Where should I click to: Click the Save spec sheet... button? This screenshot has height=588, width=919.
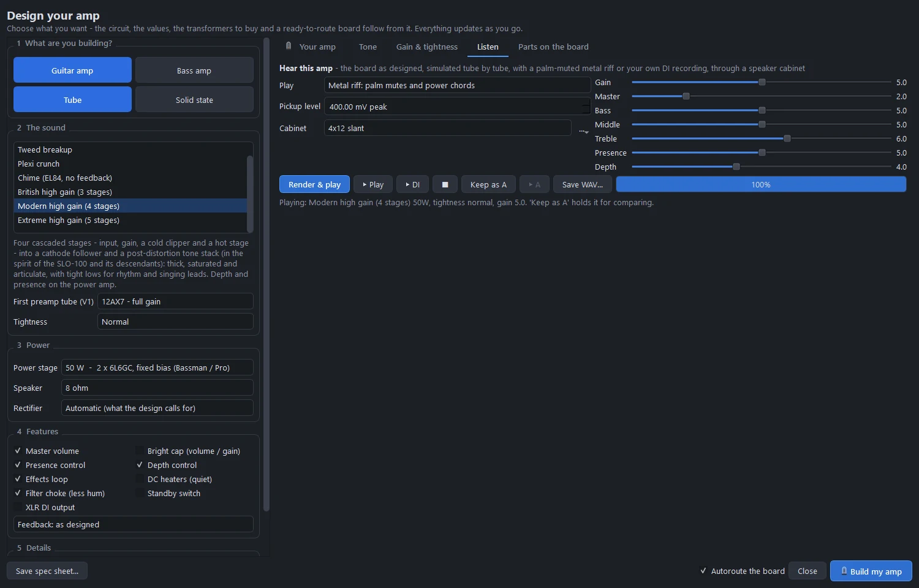[47, 571]
